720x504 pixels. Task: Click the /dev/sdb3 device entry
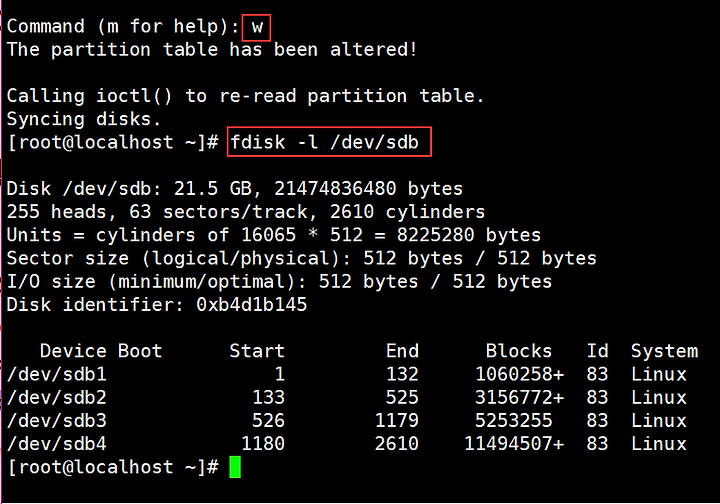56,420
